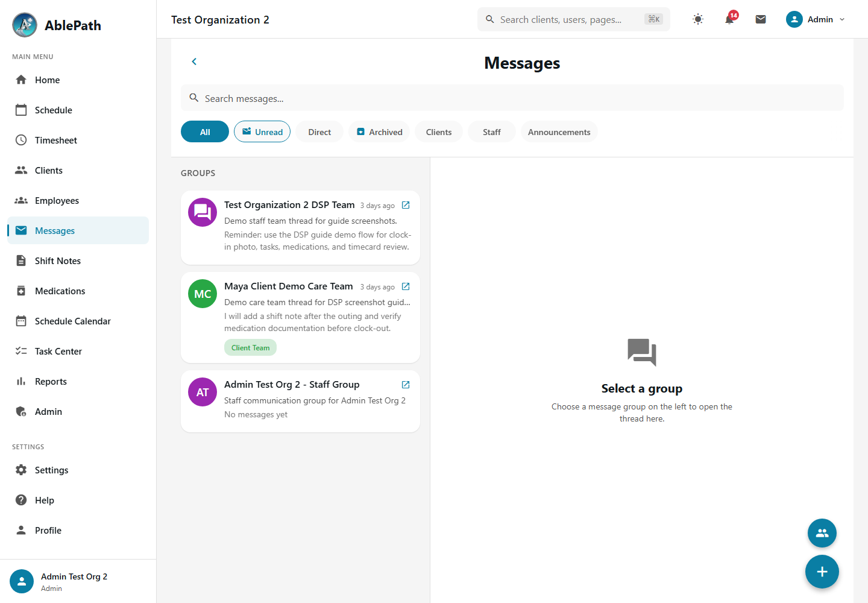This screenshot has height=603, width=868.
Task: Open the mail envelope icon in header
Action: click(761, 19)
